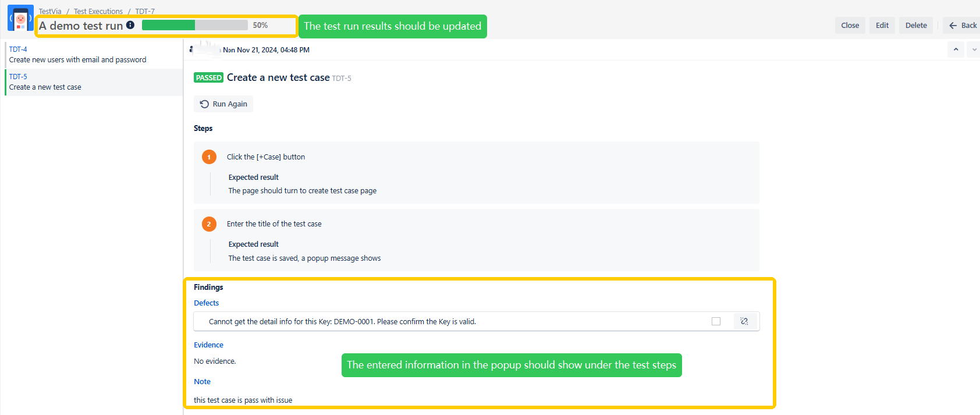Select TDT-4 Create new users test case
980x415 pixels.
coord(77,55)
